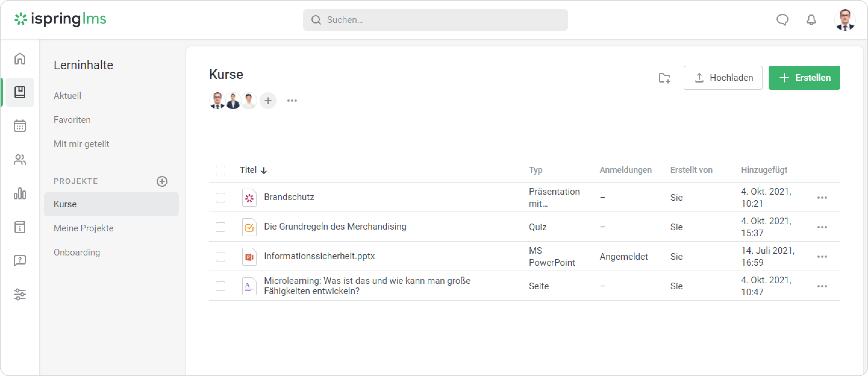This screenshot has height=376, width=868.
Task: Add a new project with plus icon
Action: pyautogui.click(x=162, y=181)
